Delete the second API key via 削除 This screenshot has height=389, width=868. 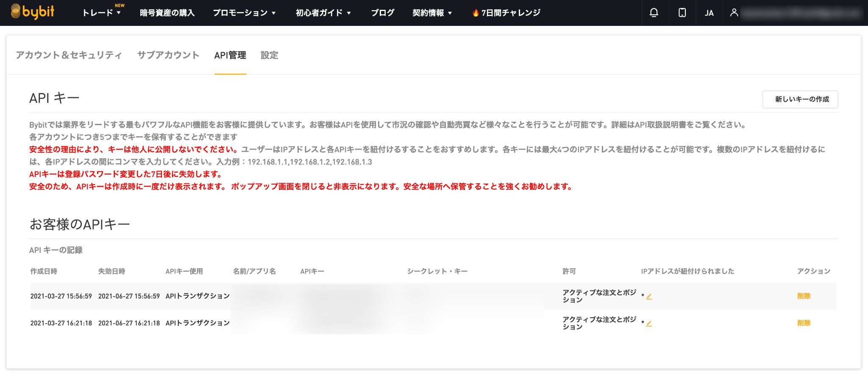[804, 323]
